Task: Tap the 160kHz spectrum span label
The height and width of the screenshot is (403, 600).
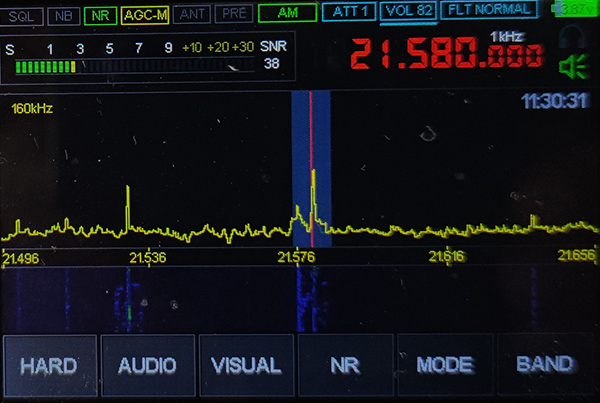Action: coord(32,108)
